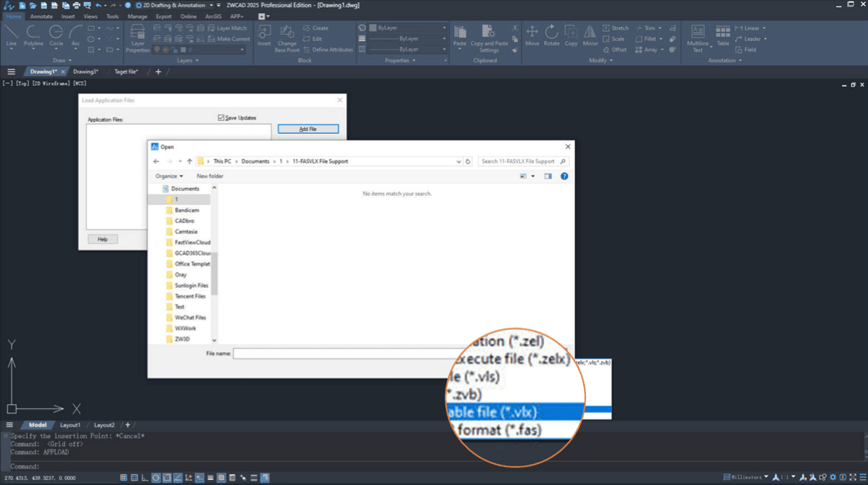The image size is (868, 485).
Task: Select the Line drawing tool
Action: [x=12, y=35]
